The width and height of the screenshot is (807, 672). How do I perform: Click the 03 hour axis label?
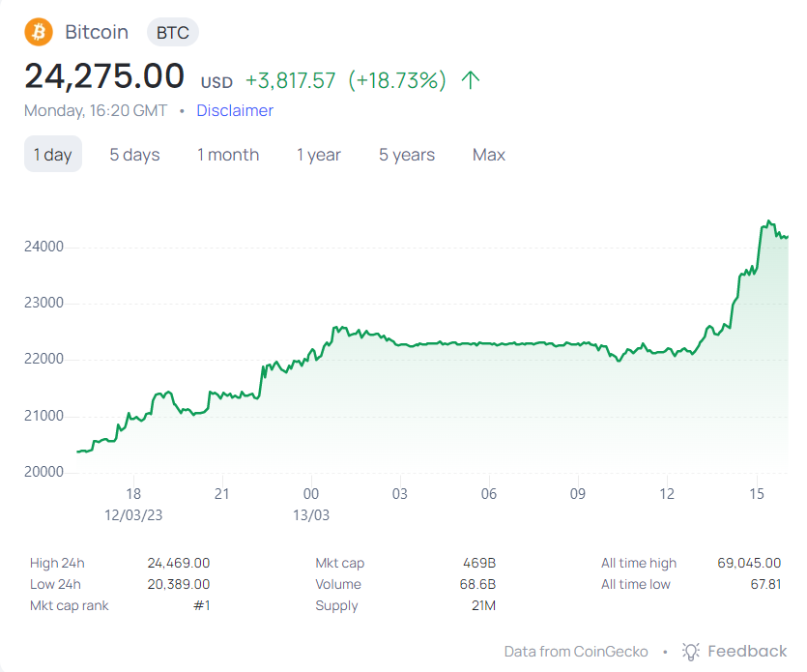click(400, 494)
